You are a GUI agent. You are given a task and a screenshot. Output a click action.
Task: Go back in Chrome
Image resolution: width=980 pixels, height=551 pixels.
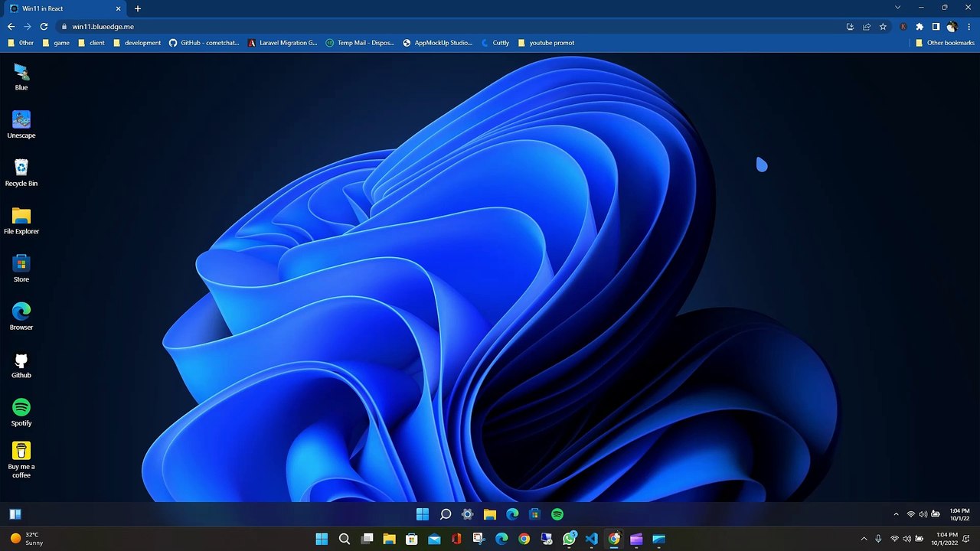click(x=11, y=26)
